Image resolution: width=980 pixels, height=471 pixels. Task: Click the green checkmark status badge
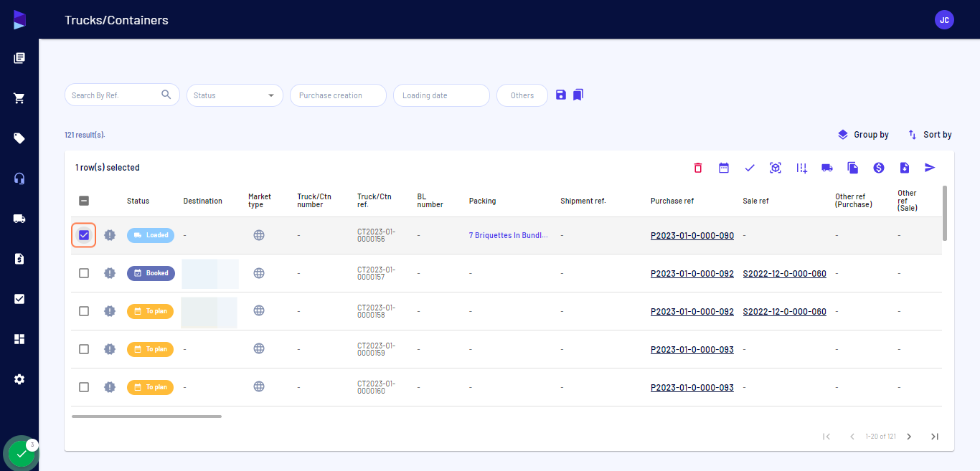coord(21,453)
